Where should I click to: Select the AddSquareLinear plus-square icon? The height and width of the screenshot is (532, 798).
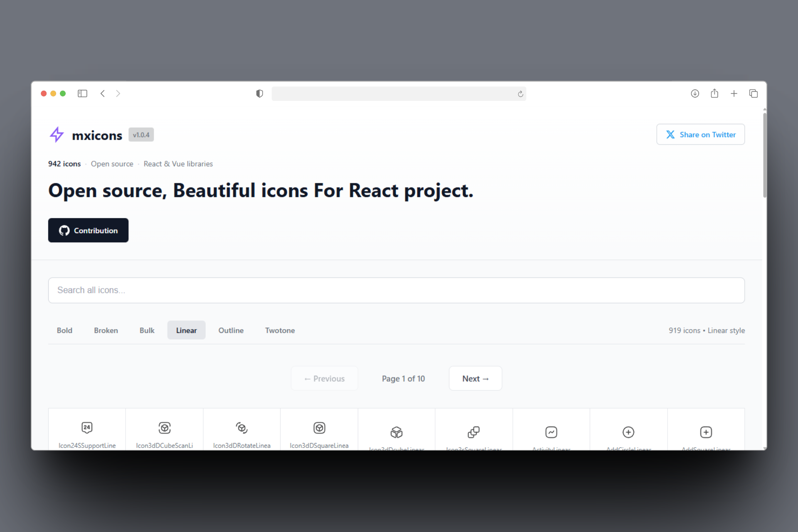(706, 432)
